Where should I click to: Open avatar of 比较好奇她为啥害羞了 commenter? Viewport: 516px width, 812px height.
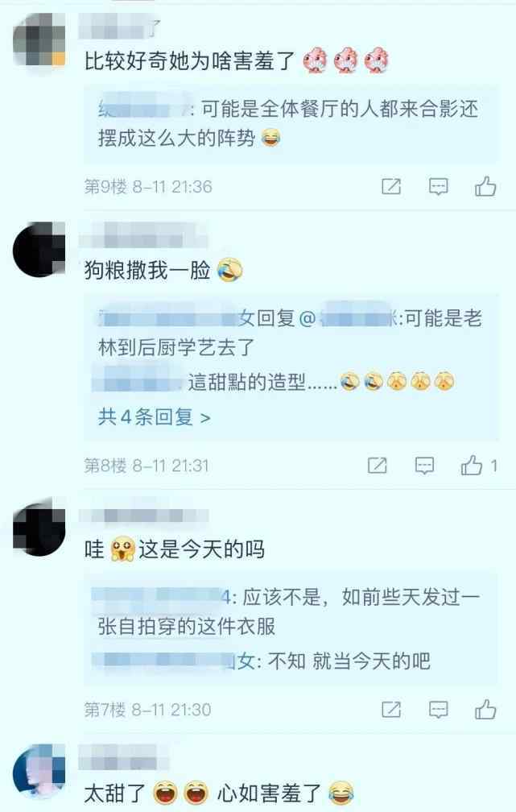click(40, 40)
